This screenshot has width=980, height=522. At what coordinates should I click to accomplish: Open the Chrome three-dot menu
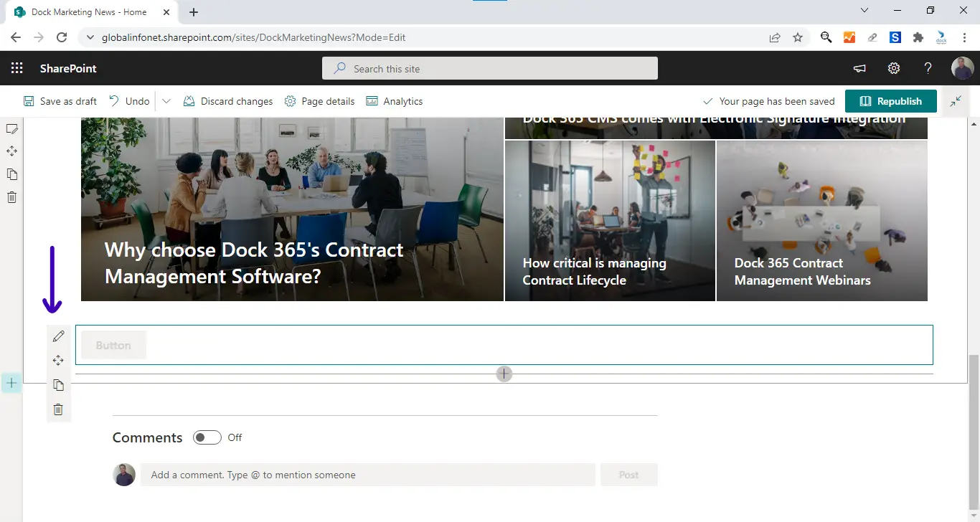coord(964,37)
